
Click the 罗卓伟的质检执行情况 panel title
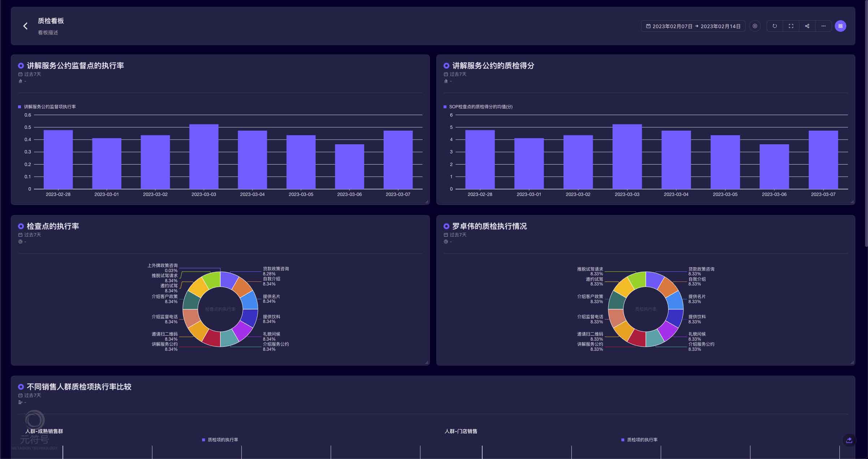coord(489,226)
